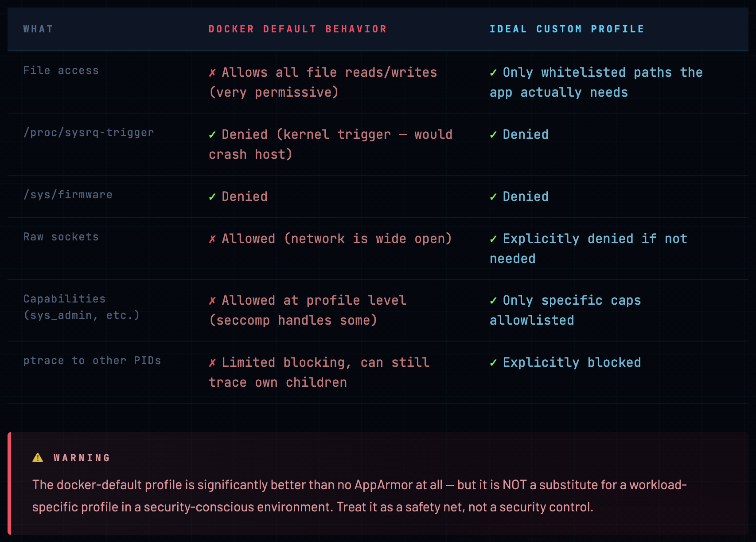756x542 pixels.
Task: Click the check next to 'Only specific caps allowlisted'
Action: 493,300
